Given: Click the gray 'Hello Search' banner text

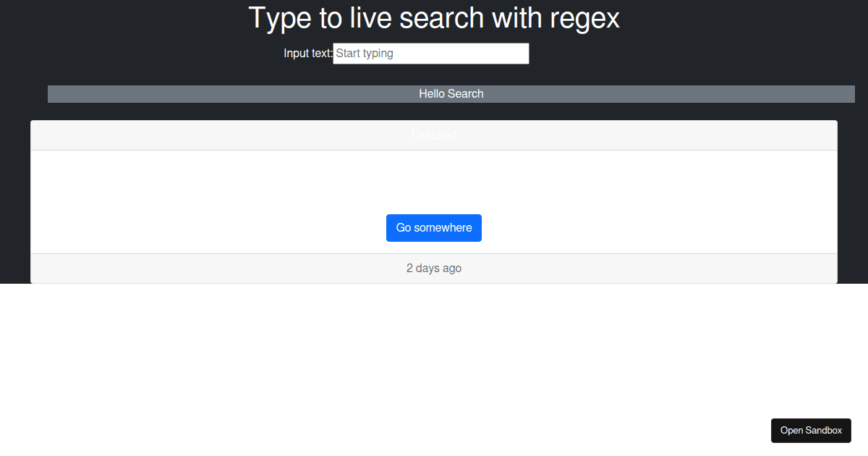Looking at the screenshot, I should click(451, 93).
